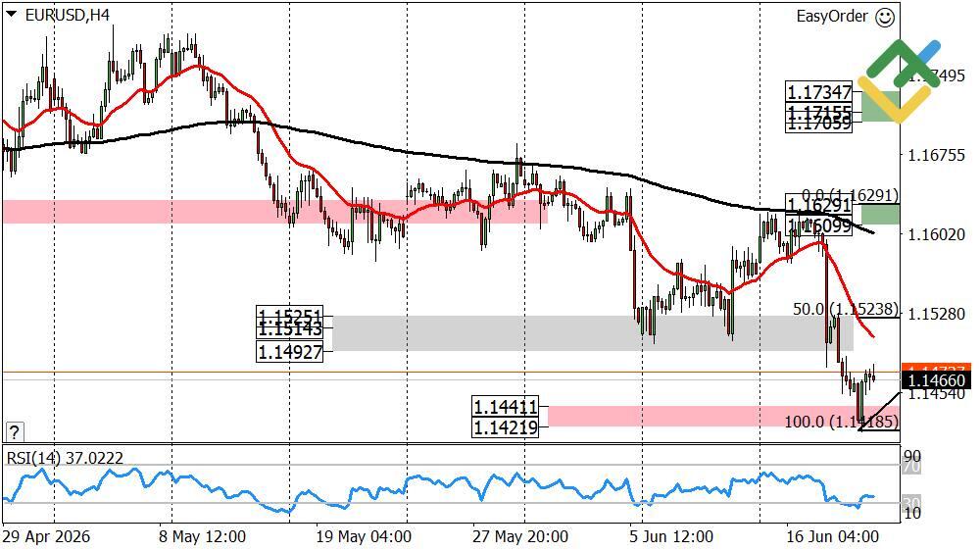Select the 1.16291 price level box
The height and width of the screenshot is (551, 980).
click(x=818, y=205)
